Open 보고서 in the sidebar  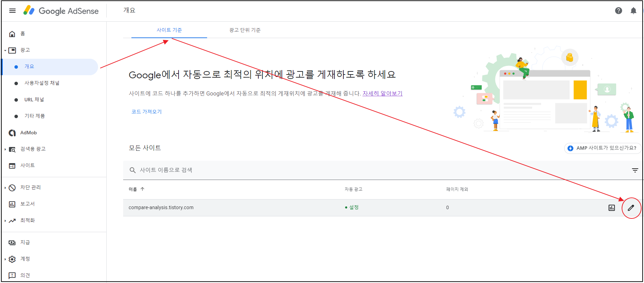coord(28,204)
